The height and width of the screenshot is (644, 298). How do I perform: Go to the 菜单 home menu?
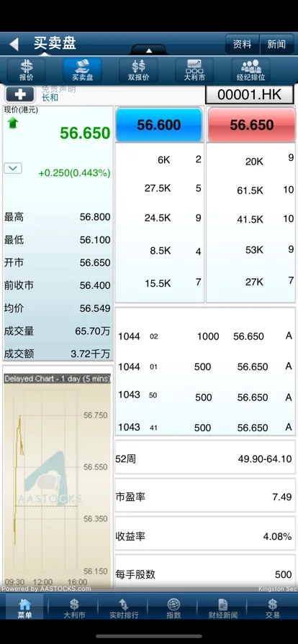(24, 608)
